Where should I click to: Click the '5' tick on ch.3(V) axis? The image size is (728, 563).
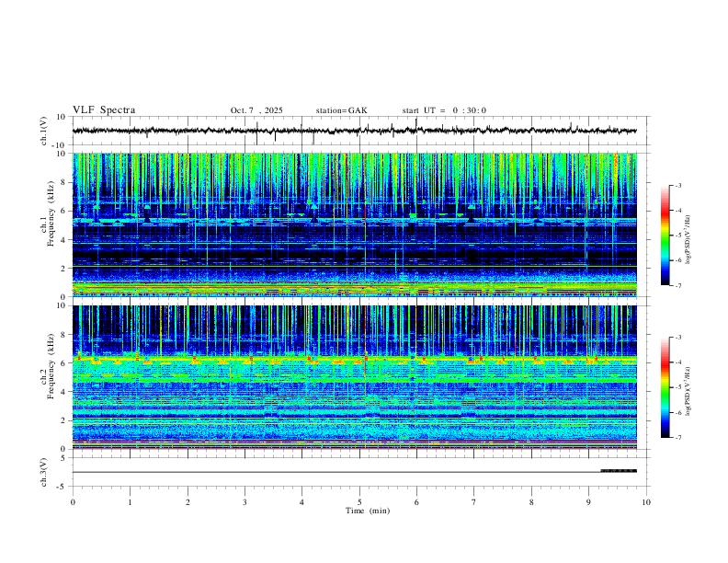(63, 457)
